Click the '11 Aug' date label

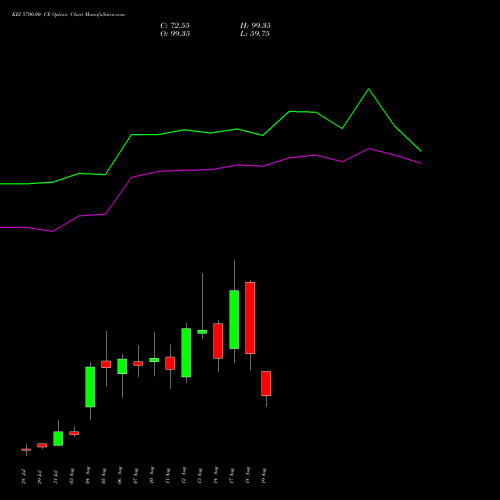pyautogui.click(x=168, y=475)
